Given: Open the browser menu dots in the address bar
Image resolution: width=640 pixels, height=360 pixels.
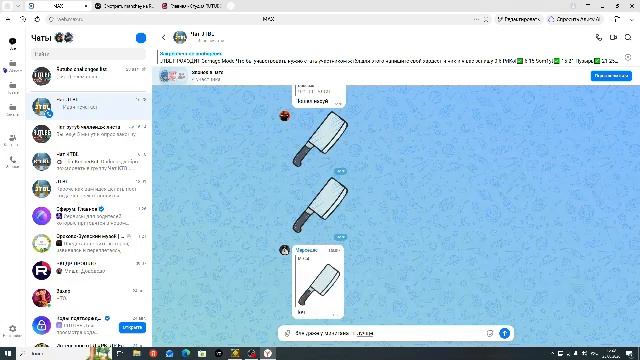Looking at the screenshot, I should (x=477, y=19).
